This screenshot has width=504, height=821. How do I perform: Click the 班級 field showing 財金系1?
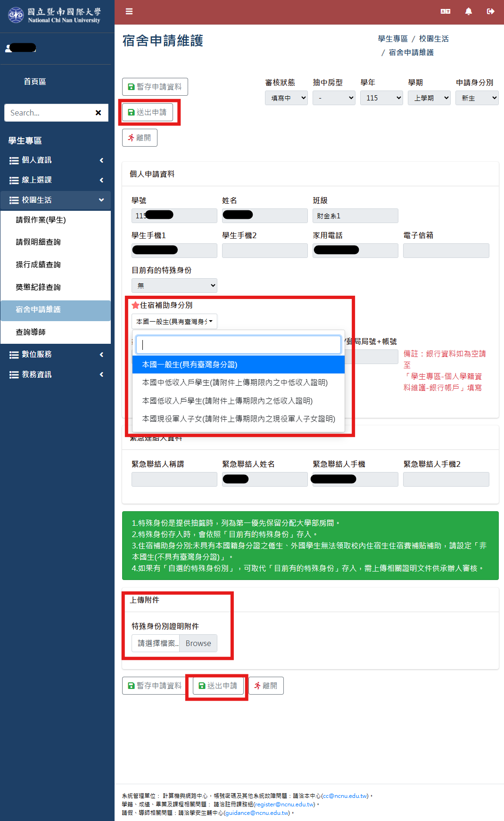355,216
